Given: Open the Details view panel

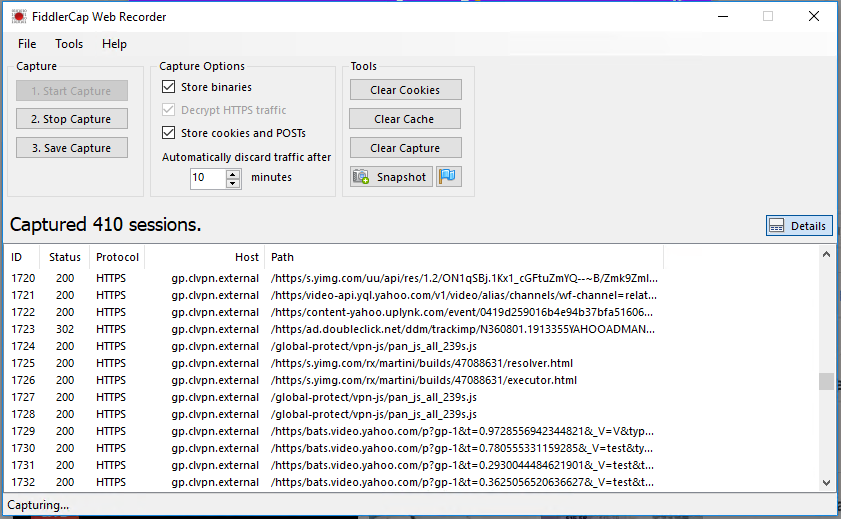Looking at the screenshot, I should click(x=799, y=226).
